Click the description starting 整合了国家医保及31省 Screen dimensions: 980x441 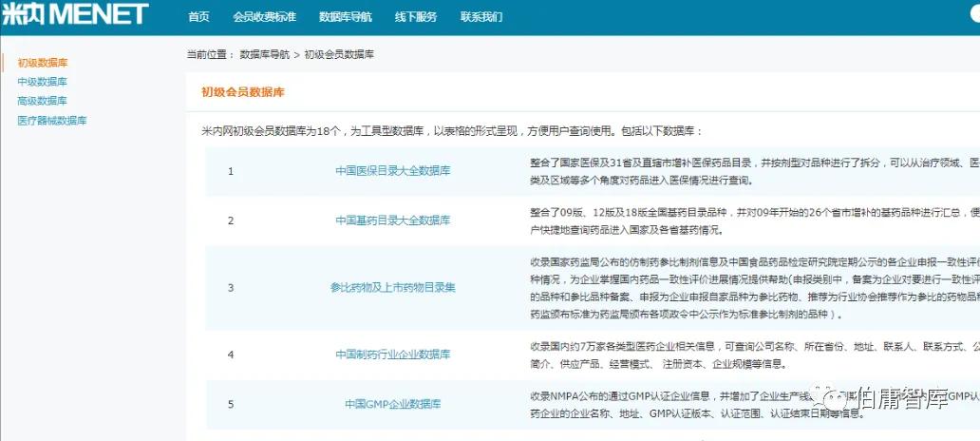[x=754, y=171]
